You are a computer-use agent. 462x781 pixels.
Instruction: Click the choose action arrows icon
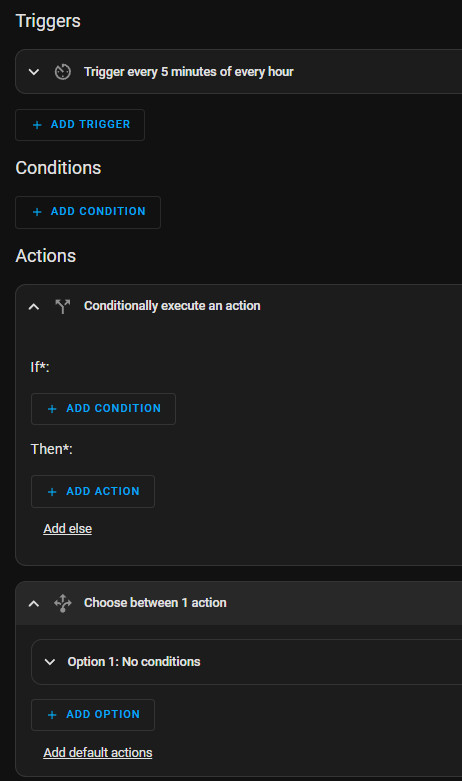click(63, 603)
